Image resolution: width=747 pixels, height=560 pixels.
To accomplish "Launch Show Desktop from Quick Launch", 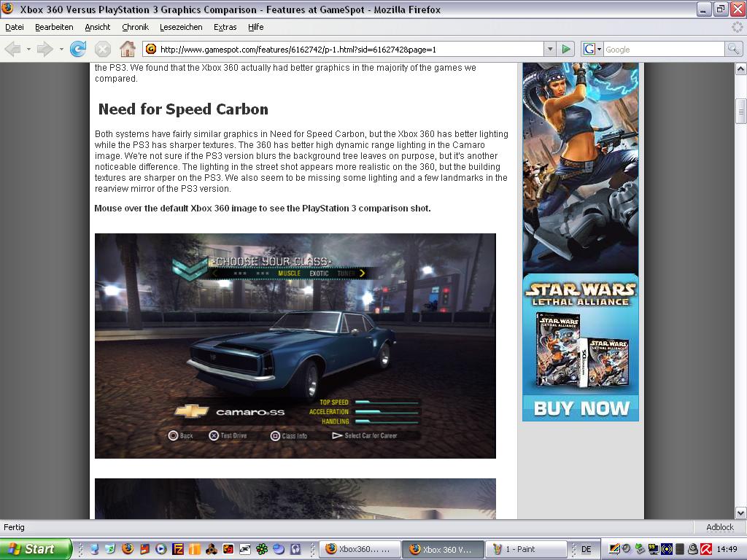I will pos(94,549).
